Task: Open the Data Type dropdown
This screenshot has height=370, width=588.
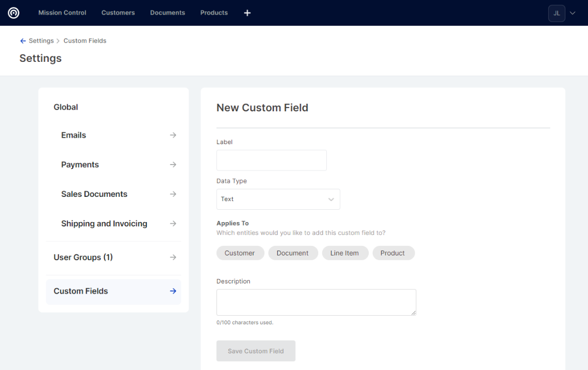Action: click(x=278, y=199)
